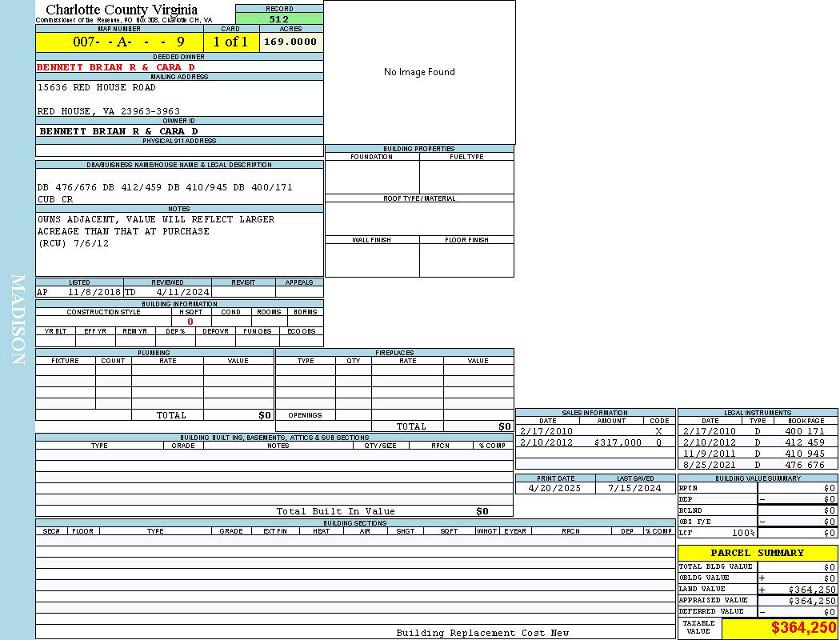Click the empty Physical 911 Address field
This screenshot has height=640, width=840.
(179, 150)
